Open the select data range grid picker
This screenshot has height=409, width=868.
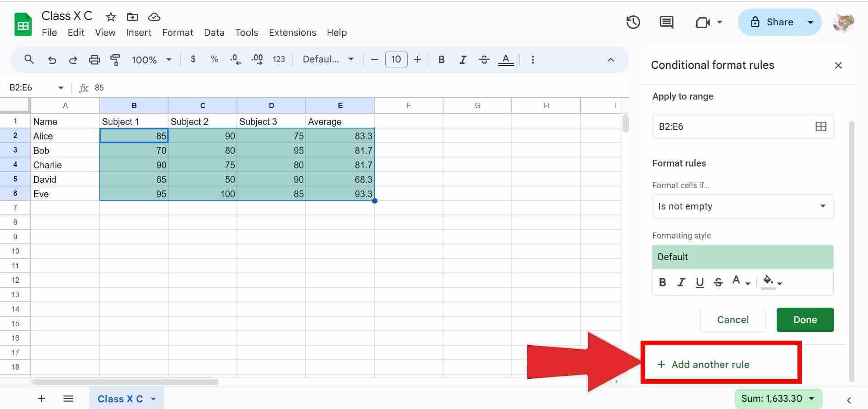(x=821, y=126)
